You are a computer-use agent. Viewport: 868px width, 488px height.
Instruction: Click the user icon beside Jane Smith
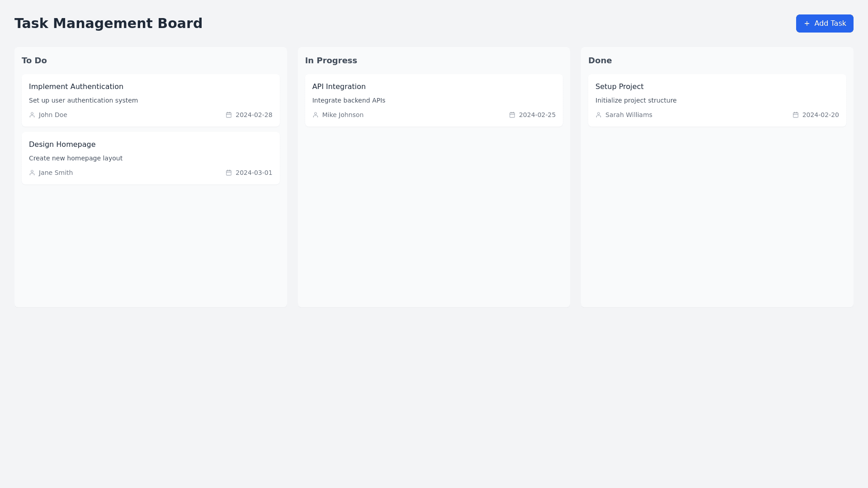(x=32, y=173)
